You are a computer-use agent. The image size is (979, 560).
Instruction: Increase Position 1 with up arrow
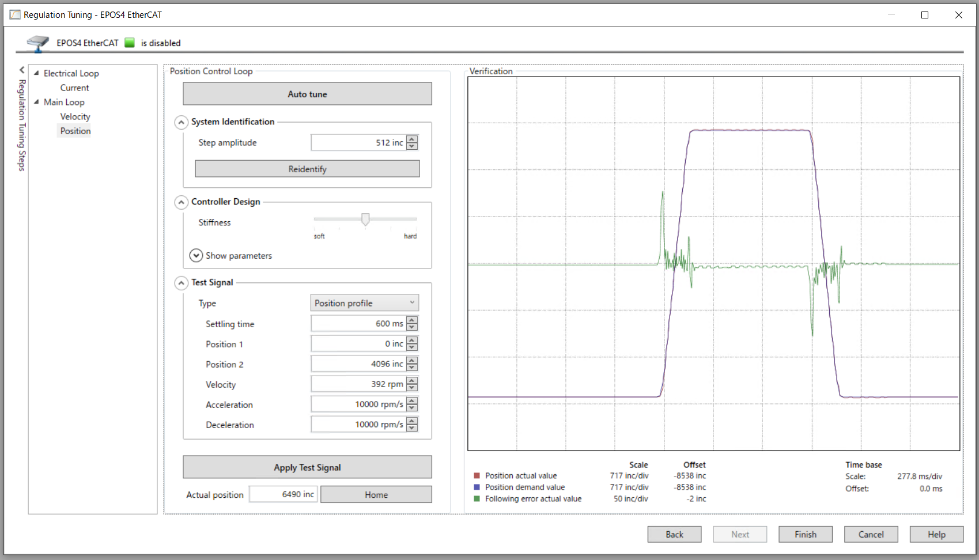pyautogui.click(x=412, y=340)
